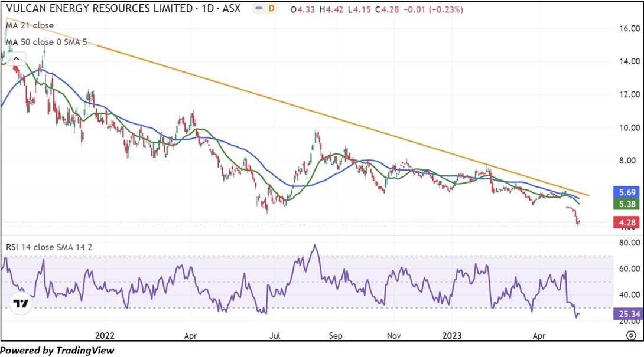The image size is (644, 357).
Task: Click the Apr label after 2022 on time axis
Action: 190,336
